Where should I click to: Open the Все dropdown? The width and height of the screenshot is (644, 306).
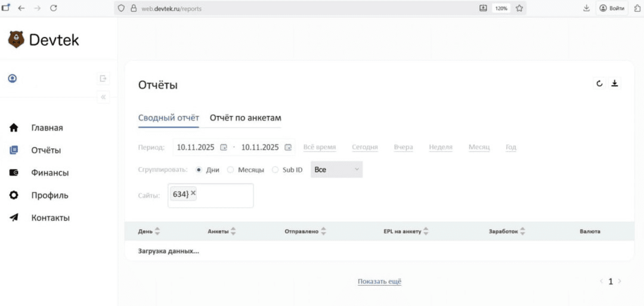coord(337,169)
